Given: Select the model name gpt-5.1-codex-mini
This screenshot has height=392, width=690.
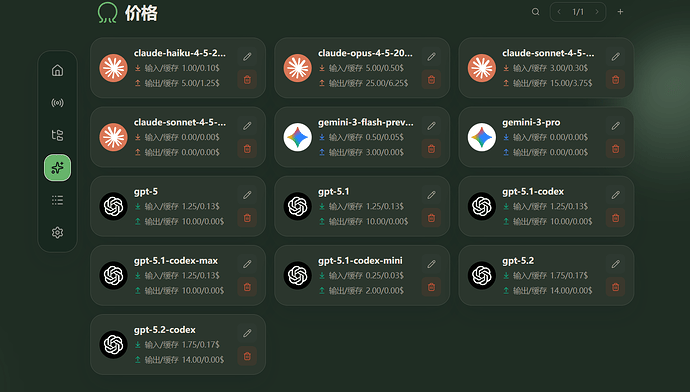Looking at the screenshot, I should point(360,260).
